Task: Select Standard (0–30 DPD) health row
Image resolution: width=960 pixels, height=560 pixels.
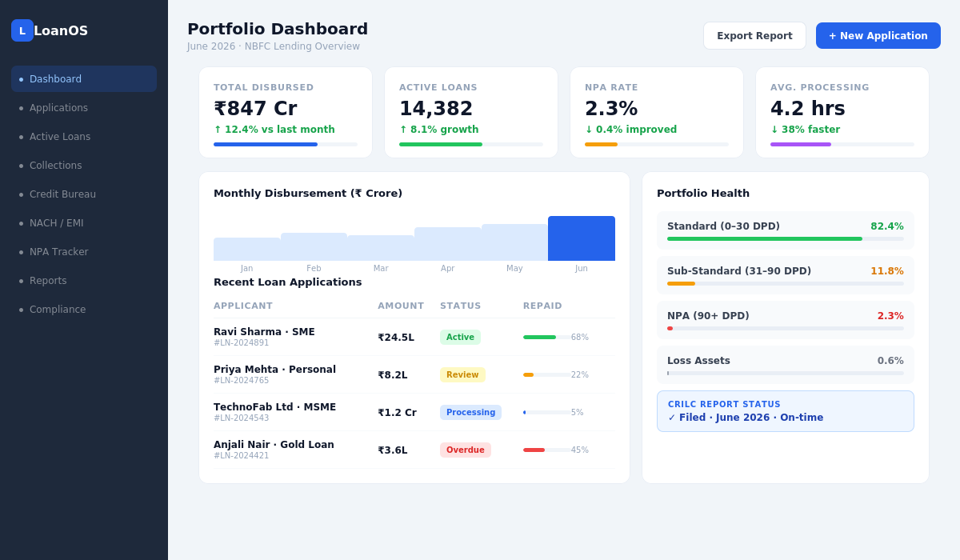Action: [786, 230]
